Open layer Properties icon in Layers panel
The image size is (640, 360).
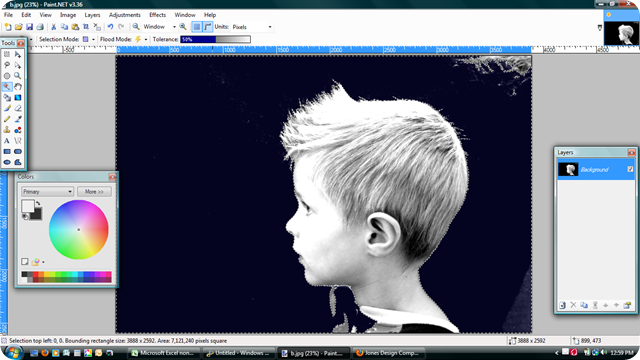click(x=627, y=305)
